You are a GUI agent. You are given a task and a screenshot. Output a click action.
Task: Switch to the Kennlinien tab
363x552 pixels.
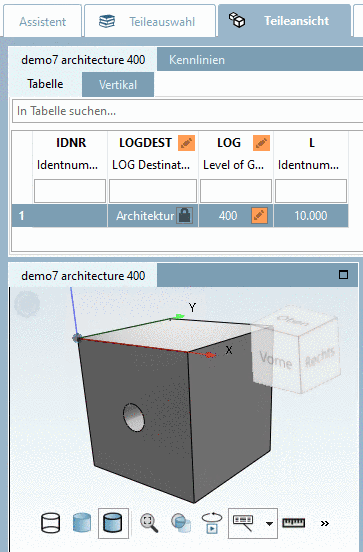tap(197, 59)
